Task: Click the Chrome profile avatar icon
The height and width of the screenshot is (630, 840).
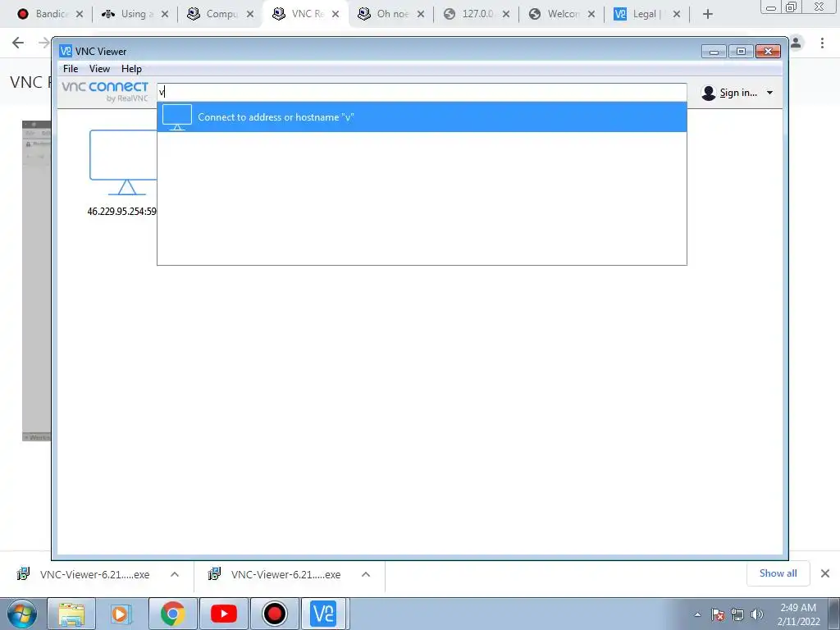Action: [796, 43]
